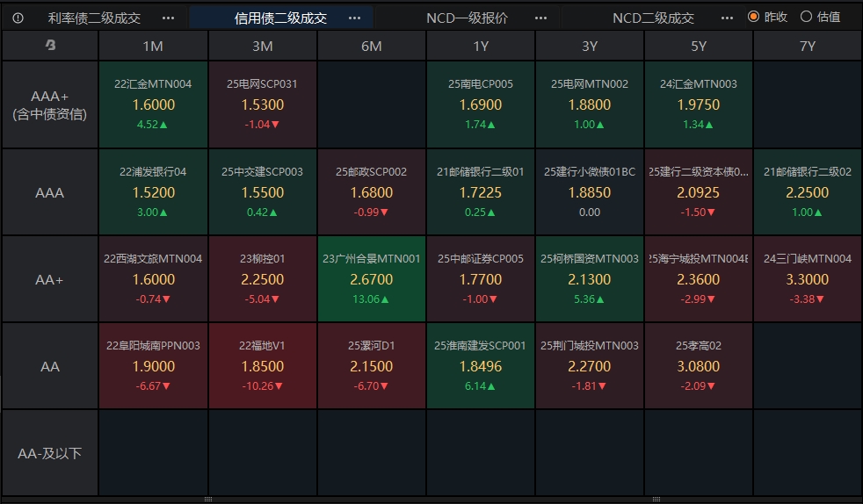Image resolution: width=863 pixels, height=504 pixels.
Task: Open the 22汇金MTN004 cell
Action: (153, 104)
